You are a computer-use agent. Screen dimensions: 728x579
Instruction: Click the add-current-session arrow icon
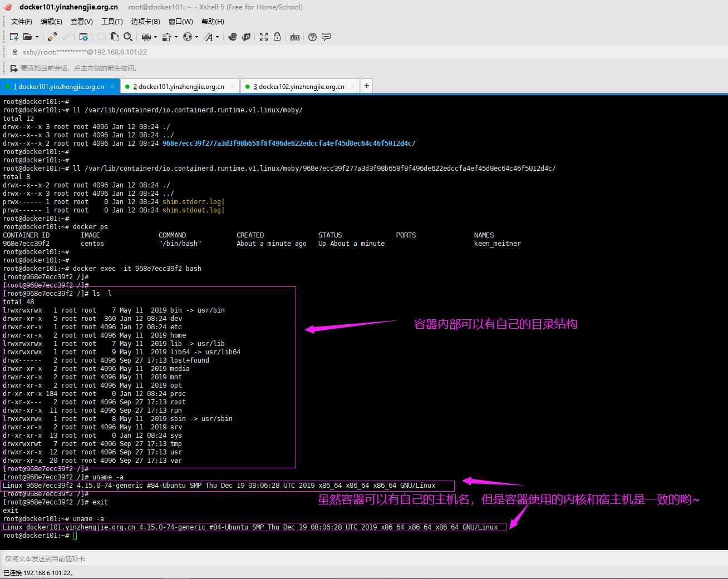click(x=14, y=68)
